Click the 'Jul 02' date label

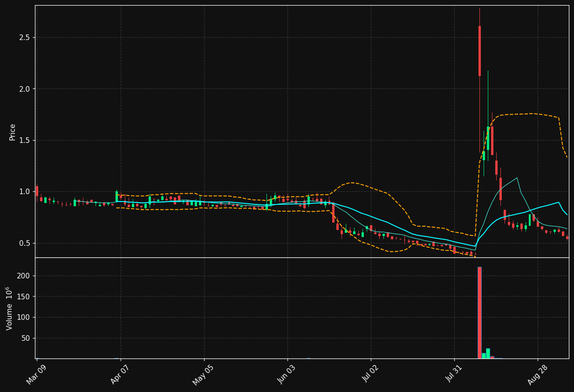coord(370,374)
